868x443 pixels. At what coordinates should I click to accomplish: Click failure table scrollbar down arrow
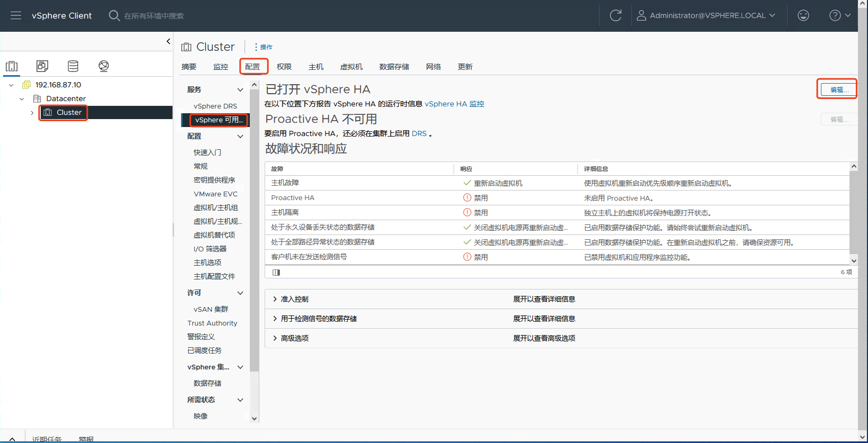click(x=854, y=260)
